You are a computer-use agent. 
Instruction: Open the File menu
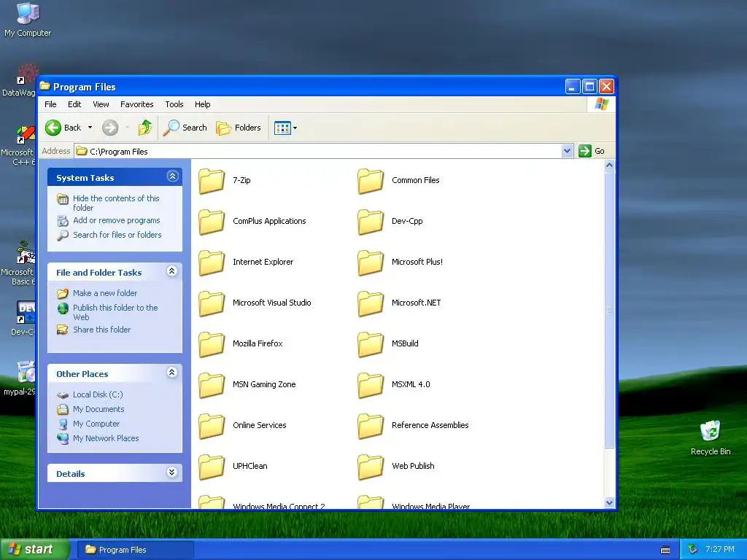coord(50,104)
